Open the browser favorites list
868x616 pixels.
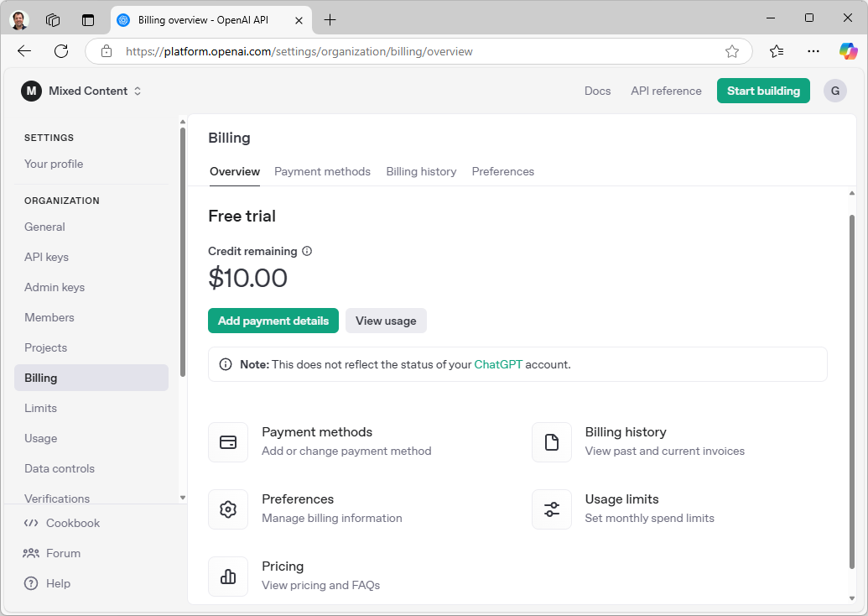pos(776,51)
